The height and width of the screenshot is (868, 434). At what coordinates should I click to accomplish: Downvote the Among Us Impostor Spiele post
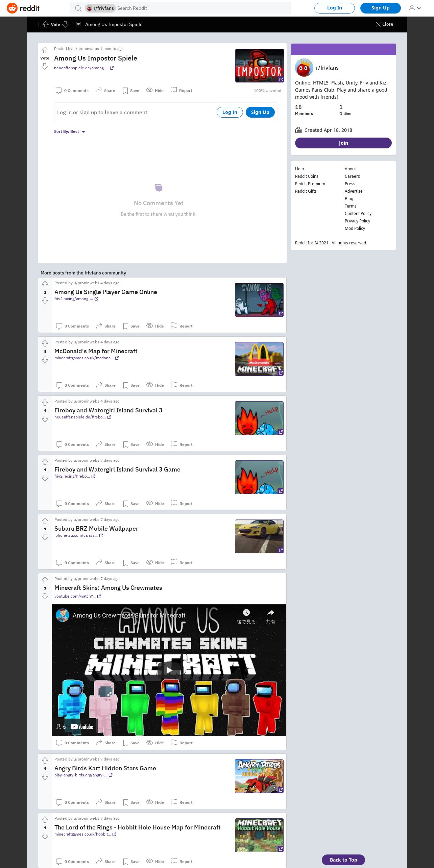(x=45, y=66)
